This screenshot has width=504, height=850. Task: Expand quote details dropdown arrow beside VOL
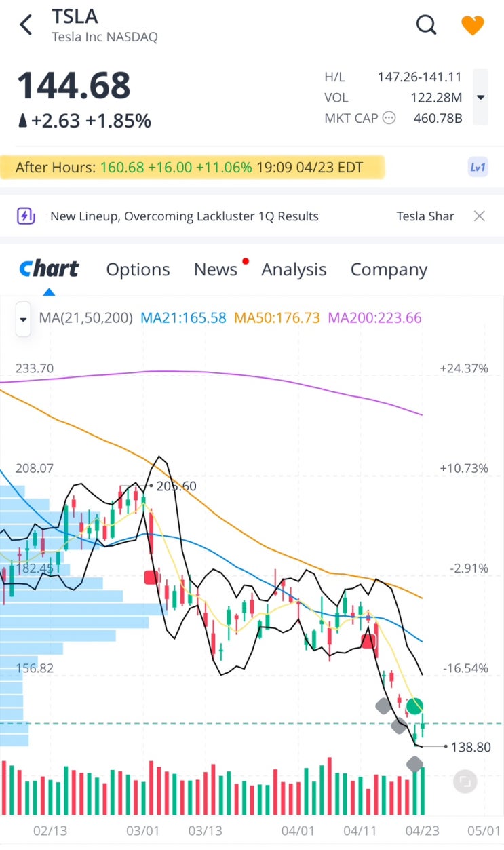point(480,97)
